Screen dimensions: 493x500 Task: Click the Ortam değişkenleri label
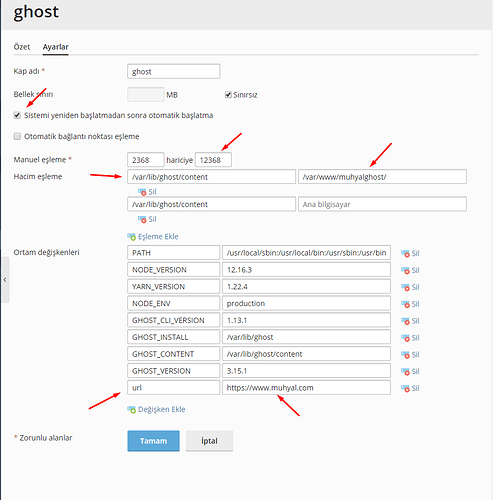pos(46,252)
